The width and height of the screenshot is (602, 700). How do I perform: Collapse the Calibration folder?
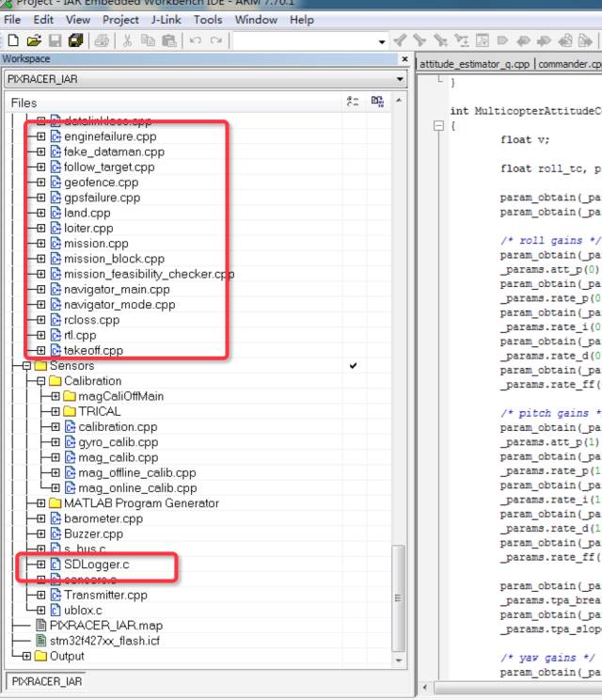click(41, 381)
